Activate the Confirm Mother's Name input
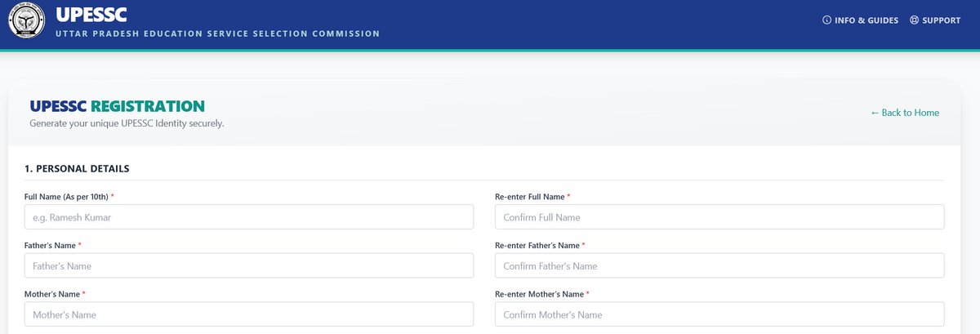Screen dimensions: 980x334 click(719, 314)
